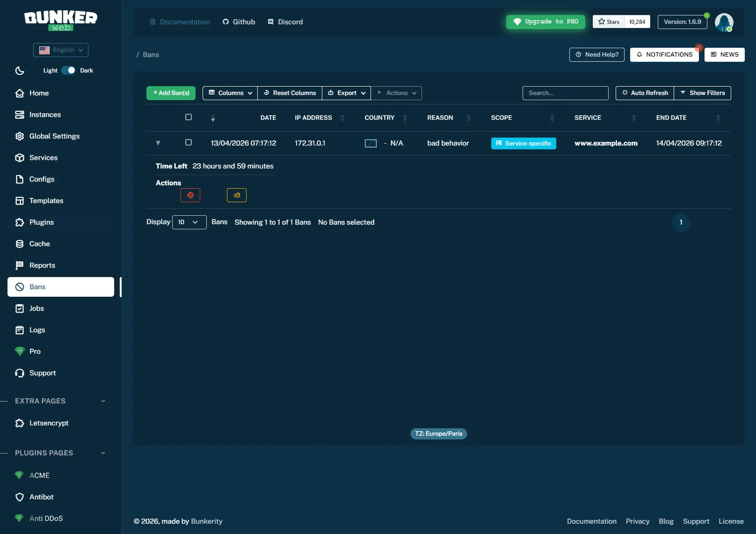Open the user avatar menu
Image resolution: width=756 pixels, height=534 pixels.
tap(724, 22)
